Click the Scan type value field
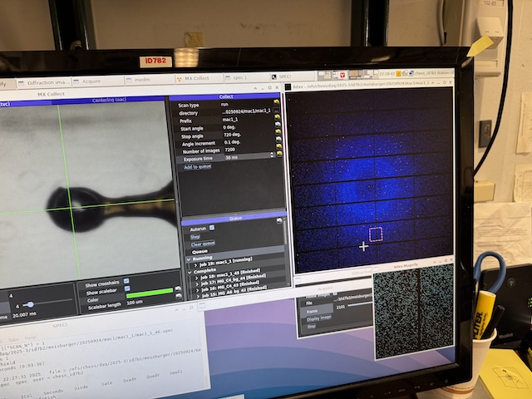Screen dimensions: 532x399 247,104
